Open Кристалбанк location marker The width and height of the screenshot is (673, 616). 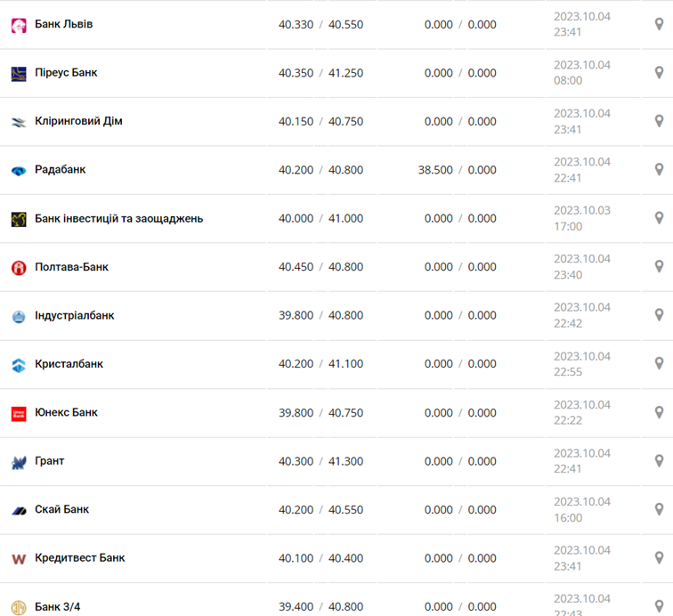(x=660, y=363)
